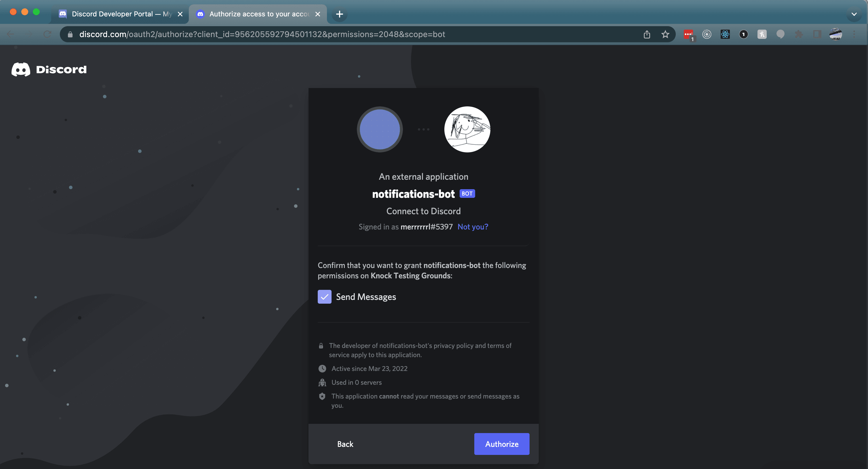Open the Honey browser extension
The width and height of the screenshot is (868, 469).
(x=762, y=34)
